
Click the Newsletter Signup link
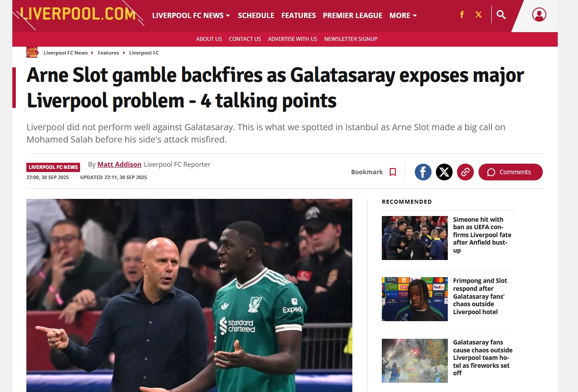351,39
